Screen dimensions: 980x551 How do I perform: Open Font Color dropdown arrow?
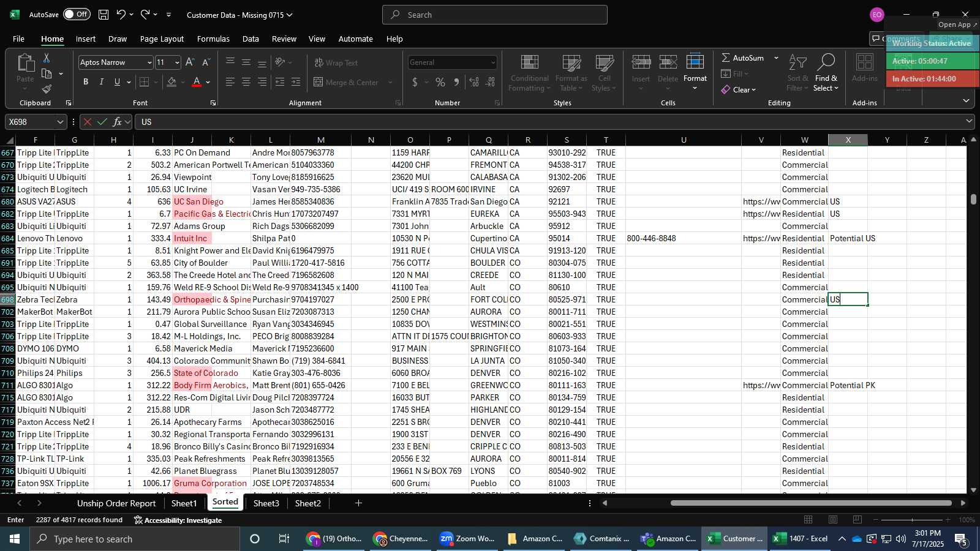[x=208, y=82]
